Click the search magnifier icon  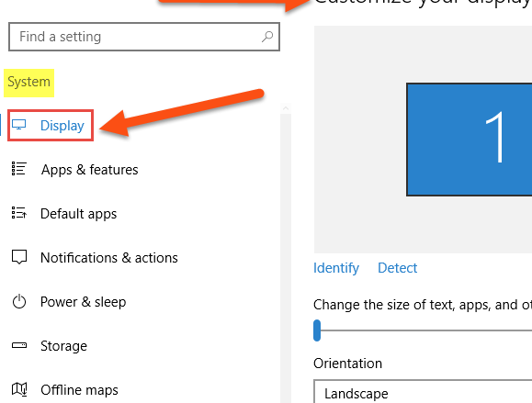point(267,37)
